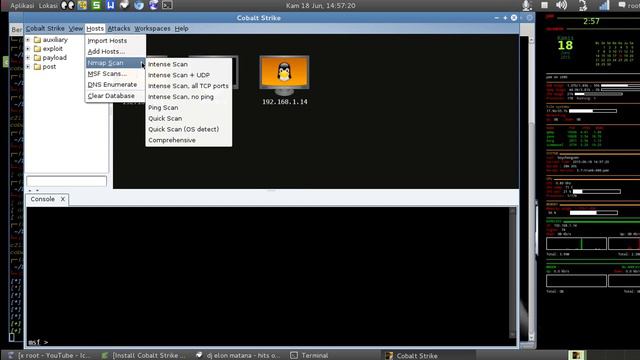Viewport: 640px width, 360px height.
Task: Expand the post tree node
Action: pyautogui.click(x=28, y=67)
